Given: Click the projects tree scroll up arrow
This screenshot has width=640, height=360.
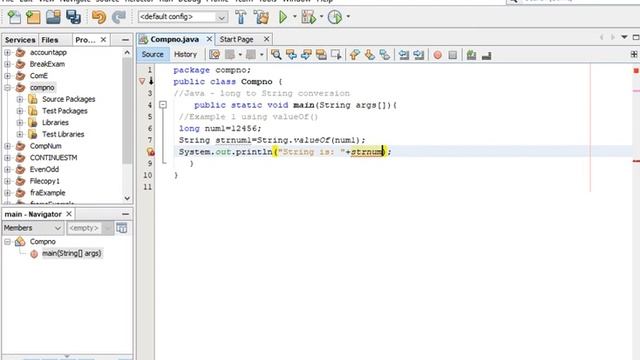Looking at the screenshot, I should click(x=127, y=53).
